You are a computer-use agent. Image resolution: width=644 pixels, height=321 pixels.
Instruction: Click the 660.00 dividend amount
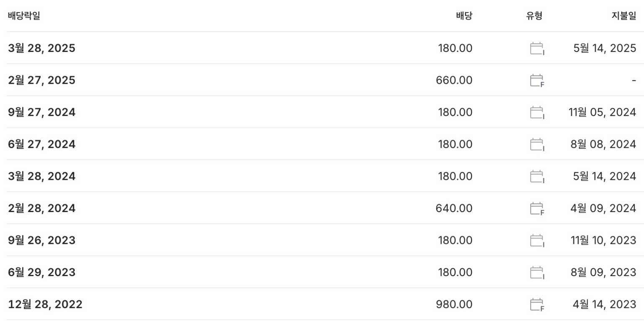pos(454,80)
